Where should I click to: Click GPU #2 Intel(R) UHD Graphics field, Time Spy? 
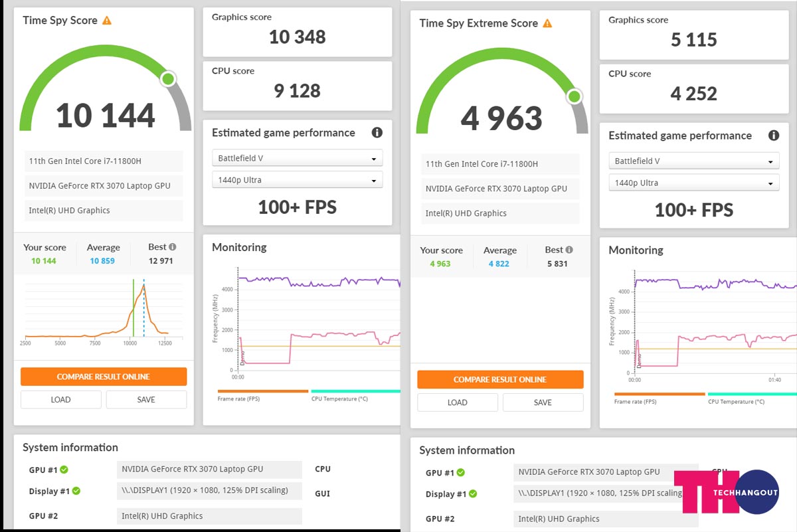[x=209, y=516]
